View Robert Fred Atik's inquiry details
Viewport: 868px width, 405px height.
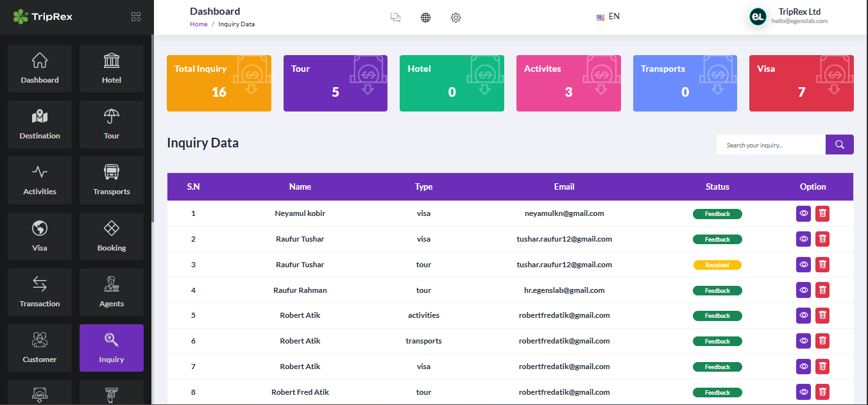tap(803, 392)
